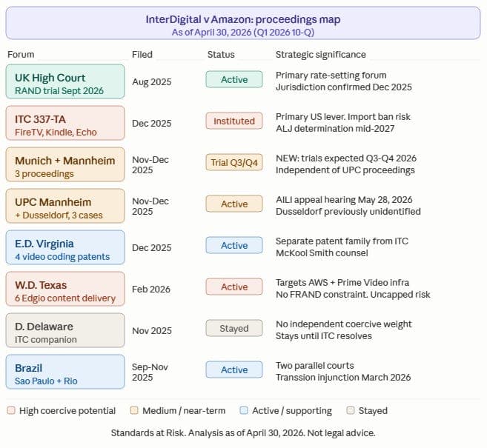Image resolution: width=487 pixels, height=448 pixels.
Task: Click 'Independent of UPC proceedings' text
Action: tap(345, 170)
